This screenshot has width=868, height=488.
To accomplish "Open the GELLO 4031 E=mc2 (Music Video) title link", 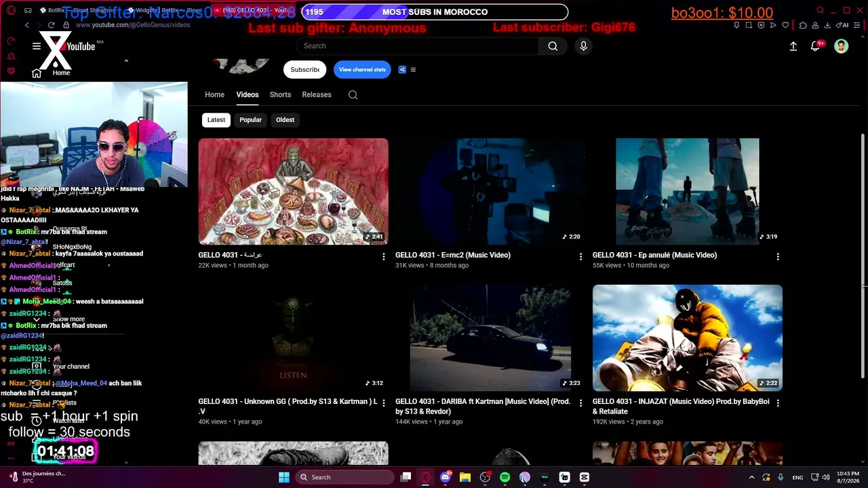I will [453, 256].
